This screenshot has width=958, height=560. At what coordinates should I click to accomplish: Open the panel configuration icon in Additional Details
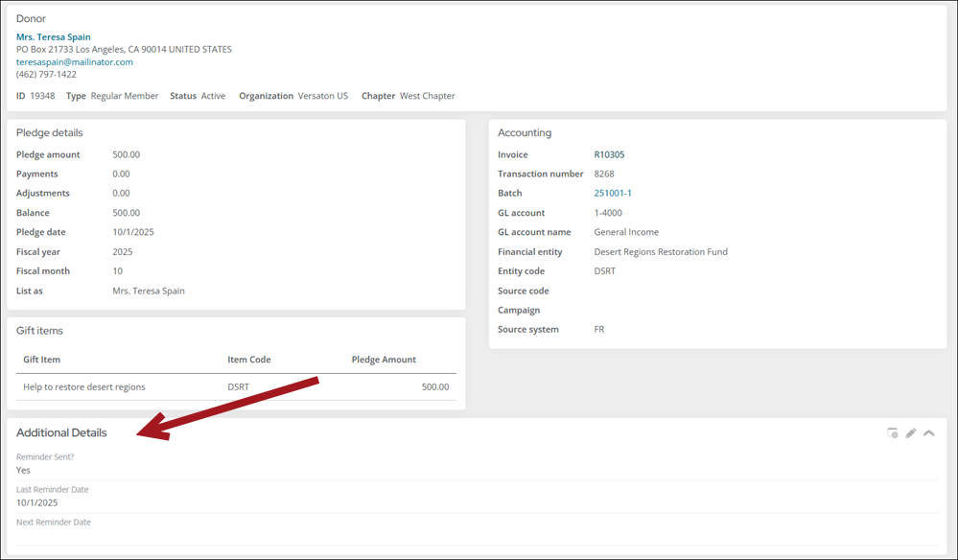pyautogui.click(x=892, y=433)
